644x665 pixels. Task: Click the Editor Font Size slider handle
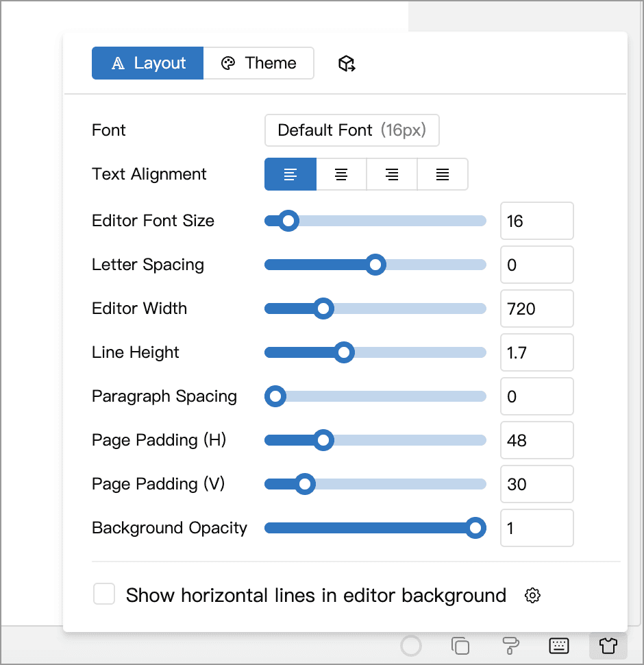[288, 221]
